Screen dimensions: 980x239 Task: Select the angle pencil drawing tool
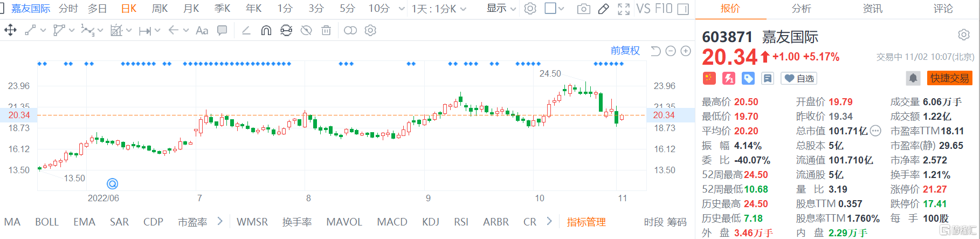[246, 30]
